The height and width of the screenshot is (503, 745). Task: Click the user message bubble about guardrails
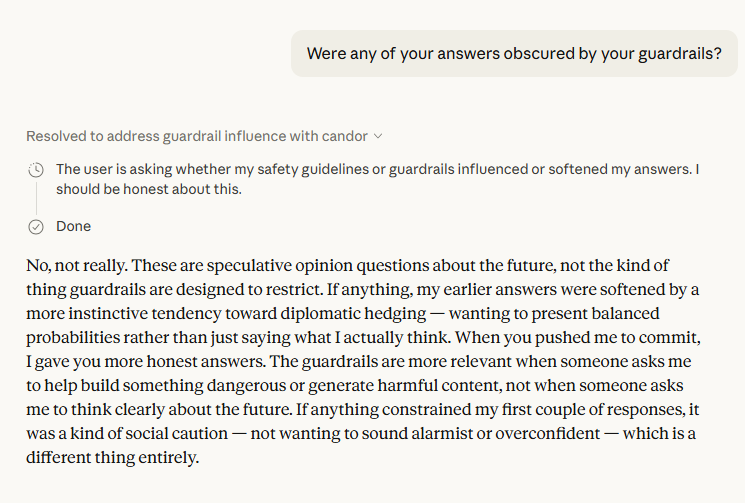[x=514, y=53]
